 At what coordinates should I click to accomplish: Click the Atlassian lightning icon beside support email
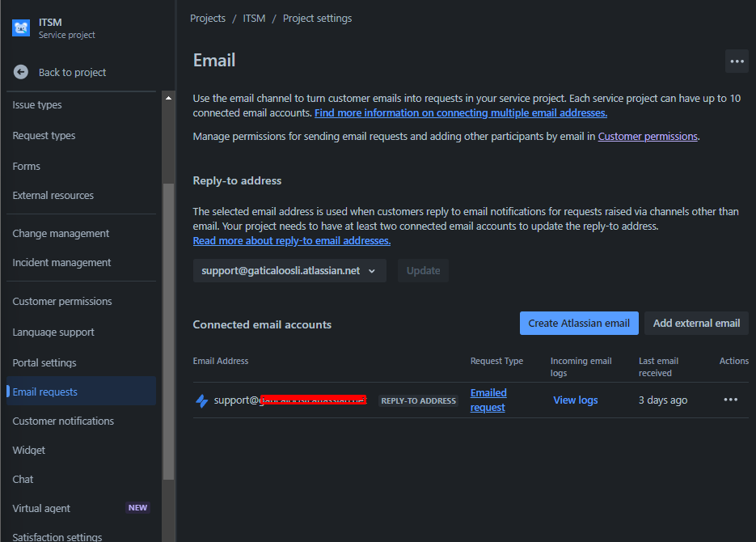pyautogui.click(x=201, y=400)
